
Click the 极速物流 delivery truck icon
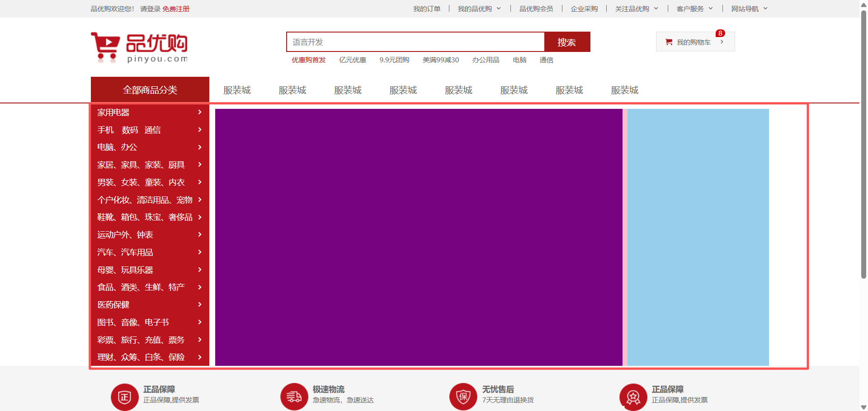click(294, 397)
